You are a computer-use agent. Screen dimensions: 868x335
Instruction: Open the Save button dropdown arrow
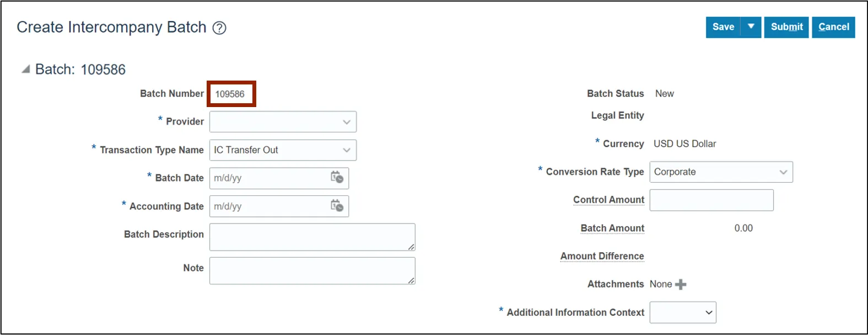(x=751, y=27)
